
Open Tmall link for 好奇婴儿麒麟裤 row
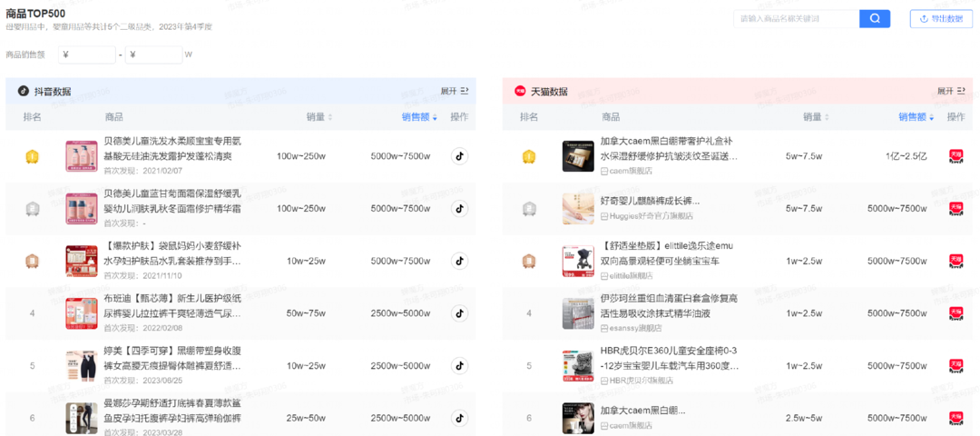click(x=956, y=209)
